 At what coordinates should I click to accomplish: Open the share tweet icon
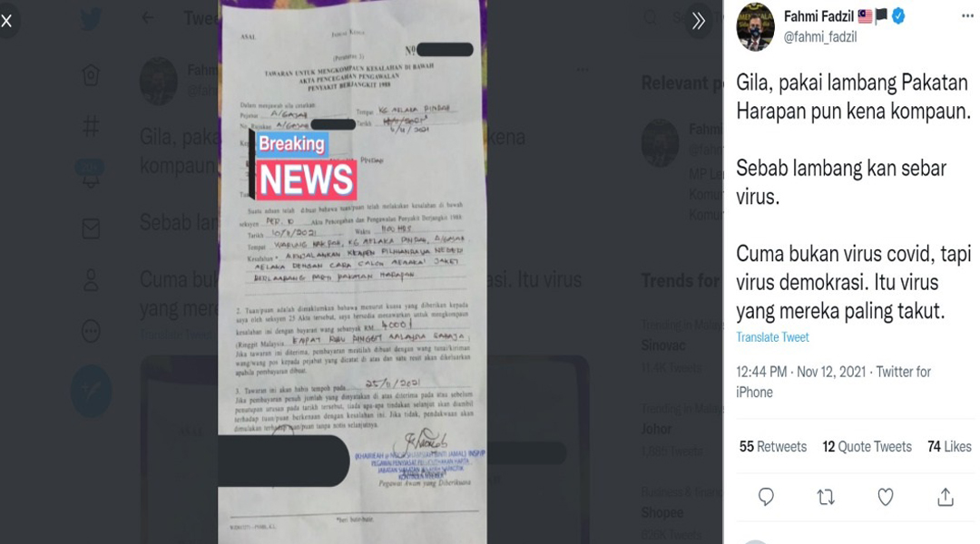[x=946, y=497]
